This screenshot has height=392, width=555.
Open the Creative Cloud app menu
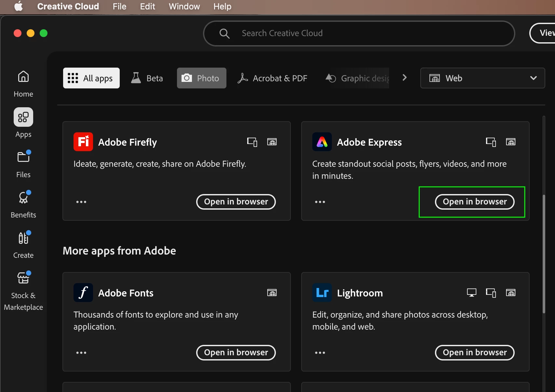pyautogui.click(x=68, y=6)
